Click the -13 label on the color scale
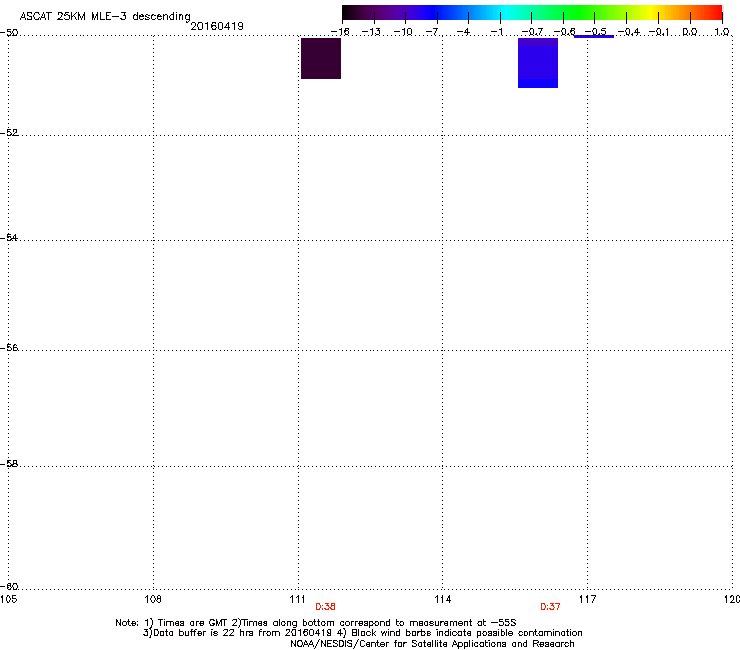 371,32
